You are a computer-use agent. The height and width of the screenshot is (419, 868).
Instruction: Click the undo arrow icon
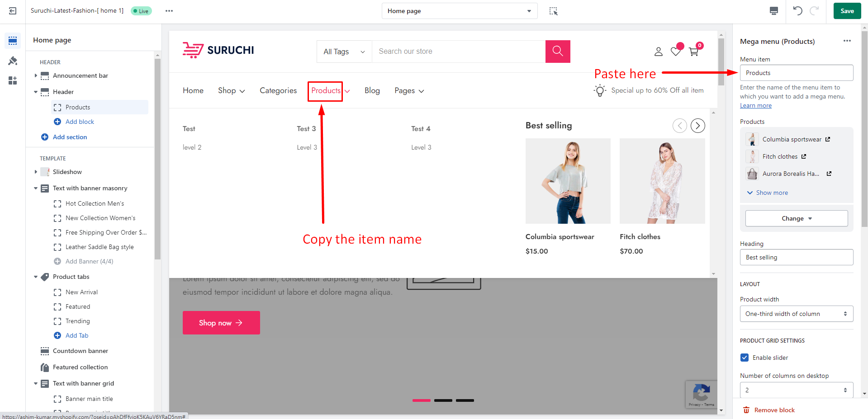click(797, 11)
